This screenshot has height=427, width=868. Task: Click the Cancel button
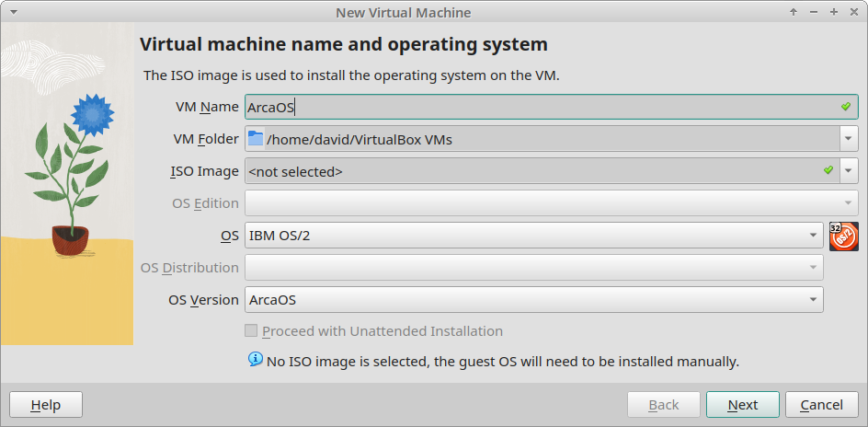pyautogui.click(x=821, y=405)
